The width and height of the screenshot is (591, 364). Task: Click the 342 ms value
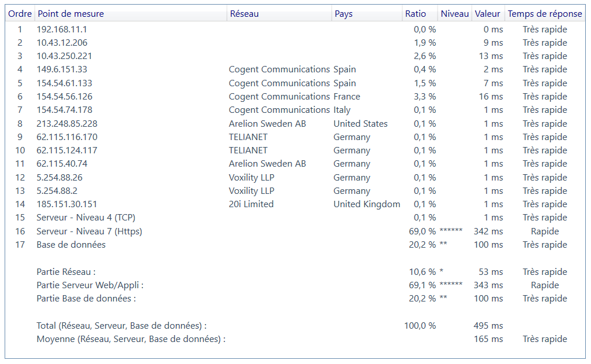(488, 231)
